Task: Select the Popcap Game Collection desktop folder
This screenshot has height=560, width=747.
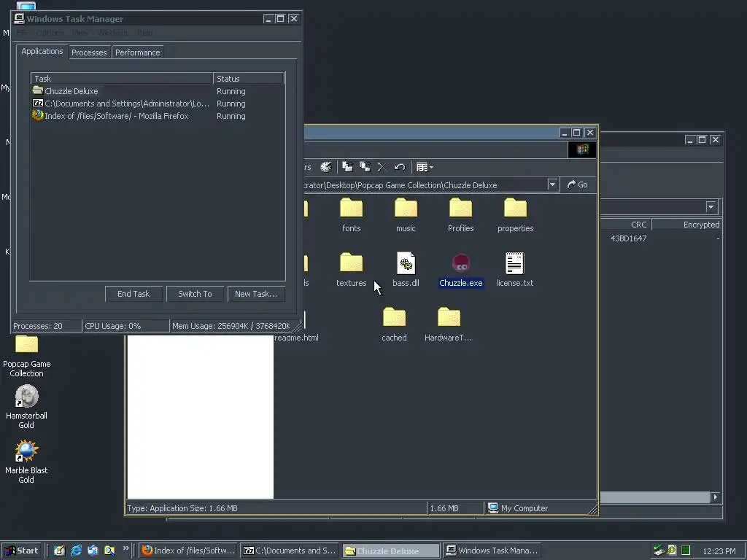Action: point(27,356)
